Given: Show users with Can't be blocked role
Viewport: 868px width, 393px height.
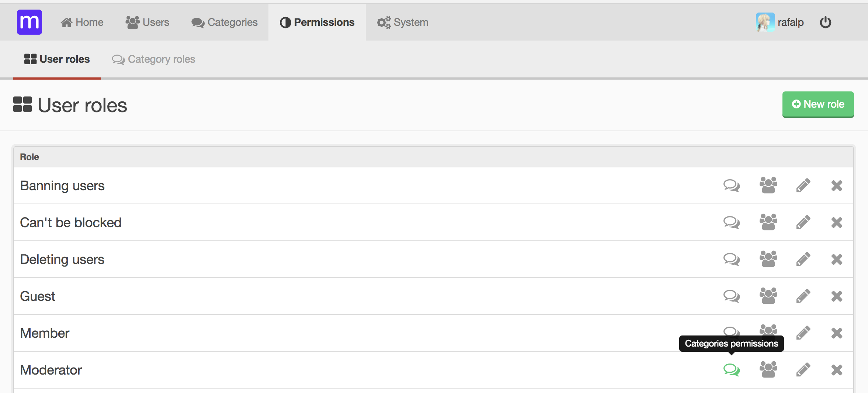Looking at the screenshot, I should click(768, 222).
